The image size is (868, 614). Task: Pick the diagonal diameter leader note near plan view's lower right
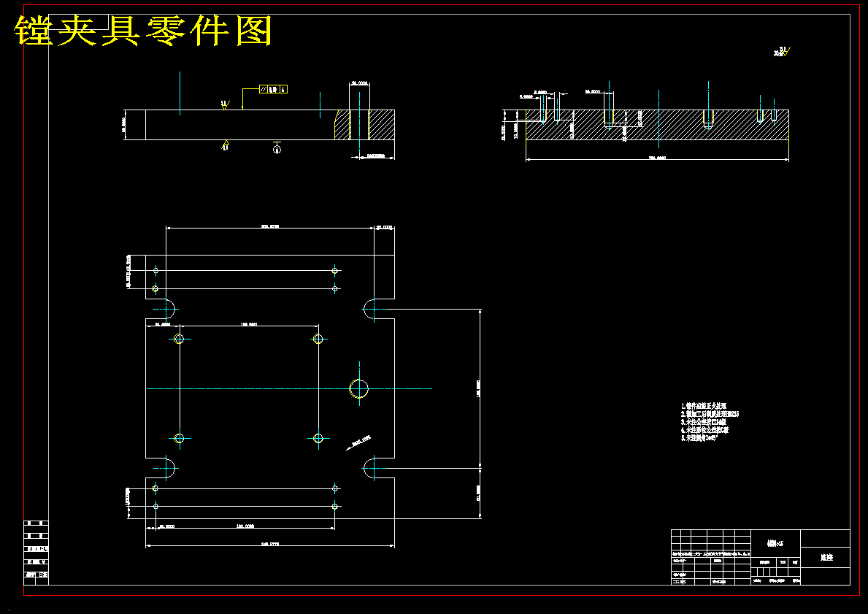358,442
